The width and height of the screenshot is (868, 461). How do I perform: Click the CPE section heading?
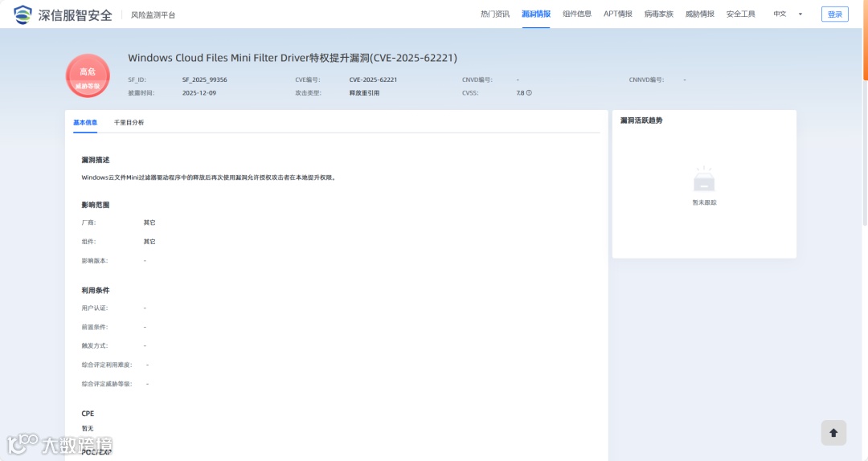coord(88,414)
